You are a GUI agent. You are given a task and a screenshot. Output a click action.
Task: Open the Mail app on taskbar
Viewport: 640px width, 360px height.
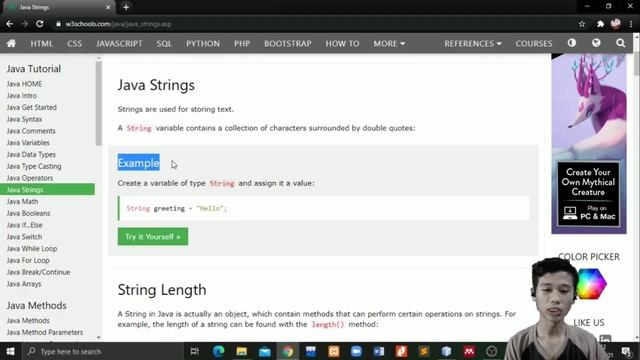[x=264, y=351]
